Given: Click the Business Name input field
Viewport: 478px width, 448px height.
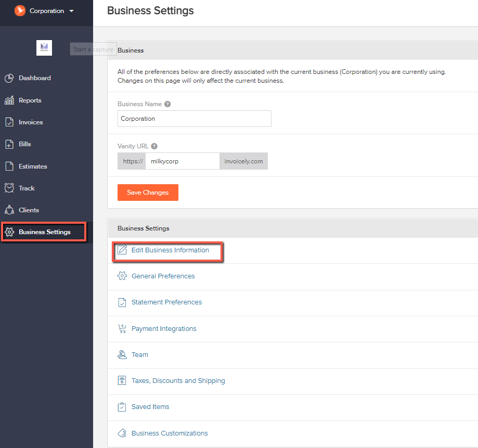Looking at the screenshot, I should 194,119.
